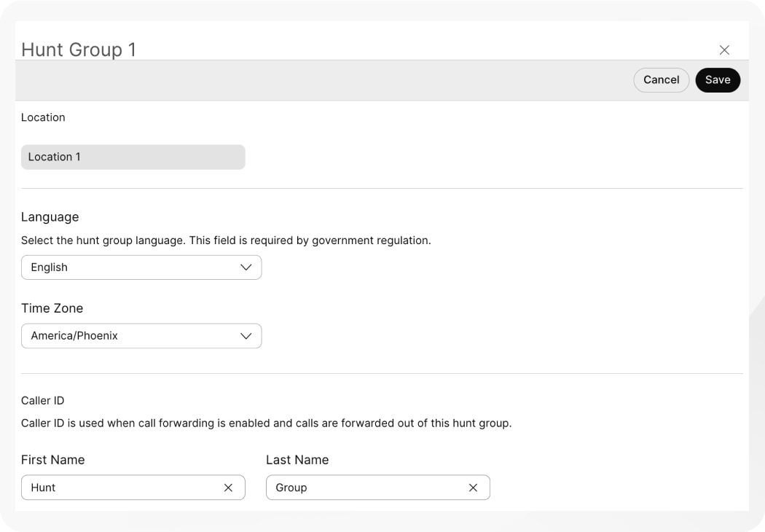765x532 pixels.
Task: Expand the Language dropdown chevron
Action: coord(246,267)
